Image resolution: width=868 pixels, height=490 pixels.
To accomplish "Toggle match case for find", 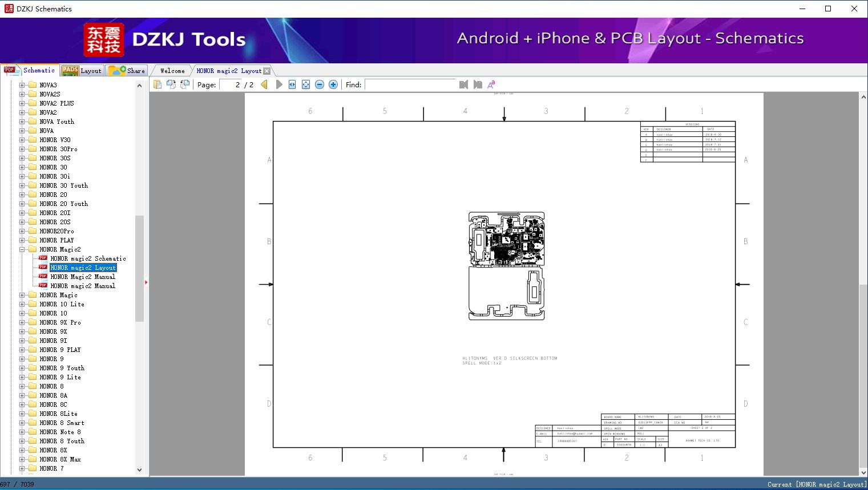I will [x=491, y=84].
